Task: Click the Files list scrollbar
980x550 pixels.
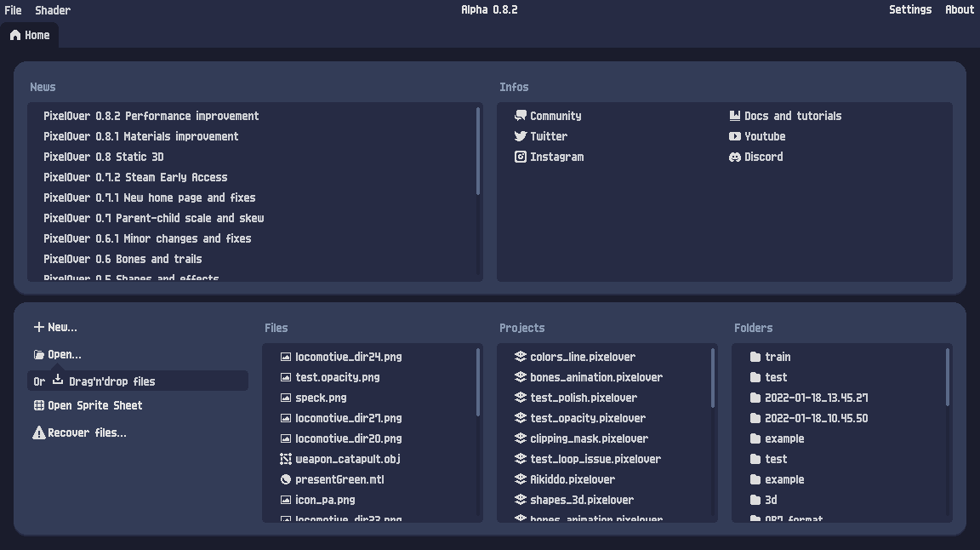Action: [478, 381]
